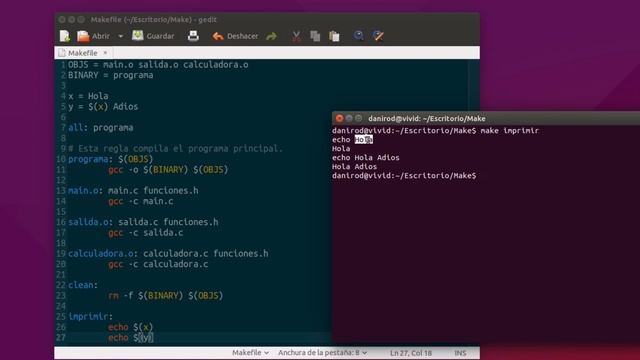
Task: Click the cut scissors icon
Action: pos(296,36)
